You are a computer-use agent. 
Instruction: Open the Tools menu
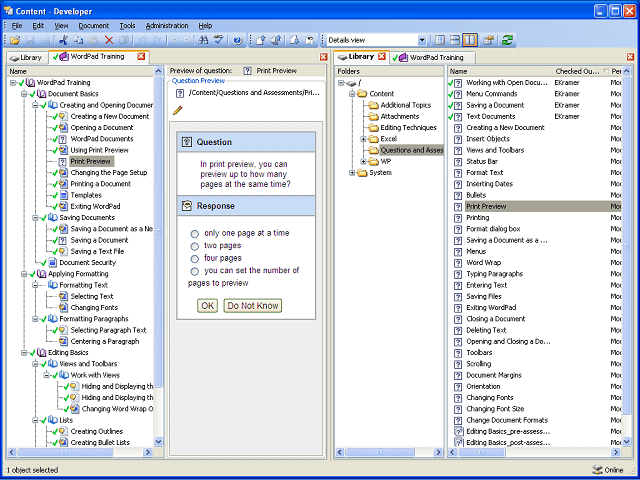127,26
